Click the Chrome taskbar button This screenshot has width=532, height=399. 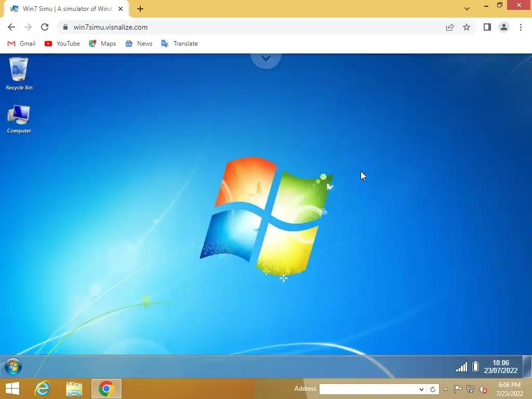[x=107, y=389]
